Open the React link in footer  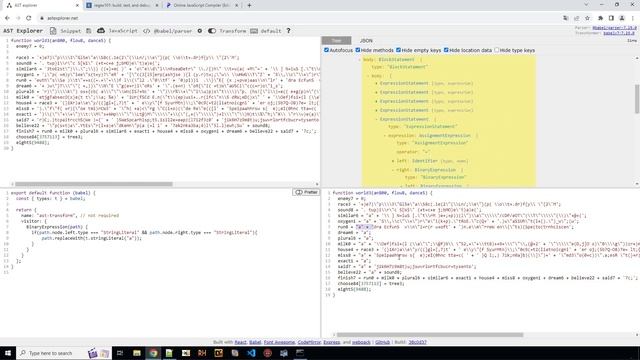point(240,342)
